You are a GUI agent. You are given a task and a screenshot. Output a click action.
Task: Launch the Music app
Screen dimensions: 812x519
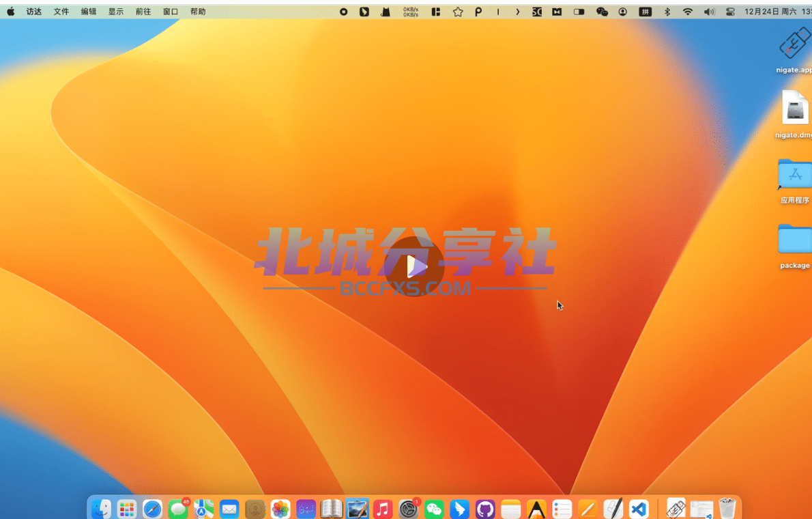pyautogui.click(x=383, y=509)
